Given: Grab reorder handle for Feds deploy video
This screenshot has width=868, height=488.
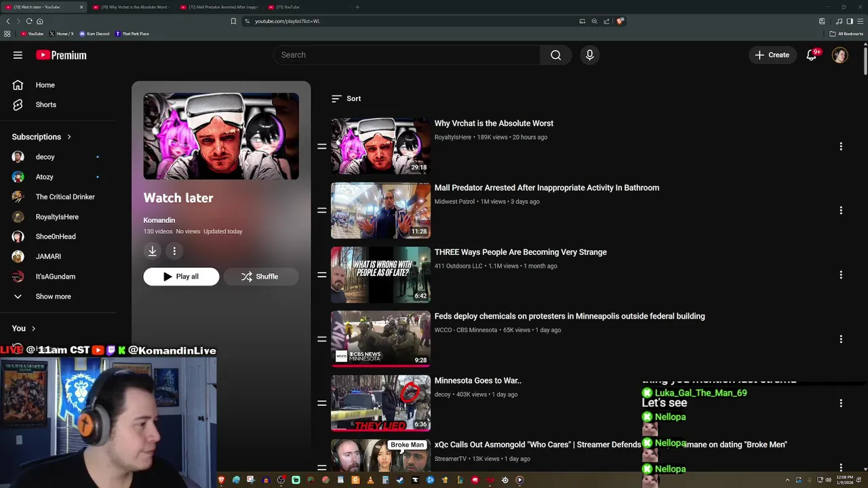Looking at the screenshot, I should [x=321, y=339].
